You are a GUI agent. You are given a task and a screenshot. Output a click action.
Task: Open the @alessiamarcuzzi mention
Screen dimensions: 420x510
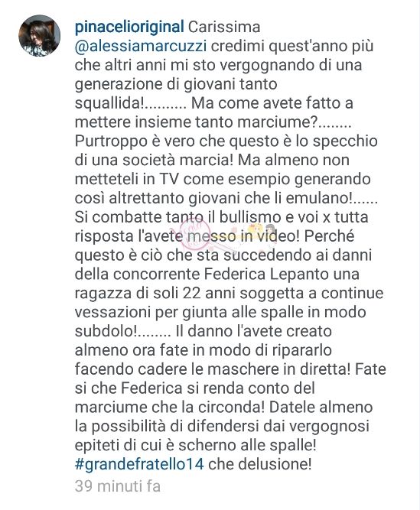click(141, 47)
